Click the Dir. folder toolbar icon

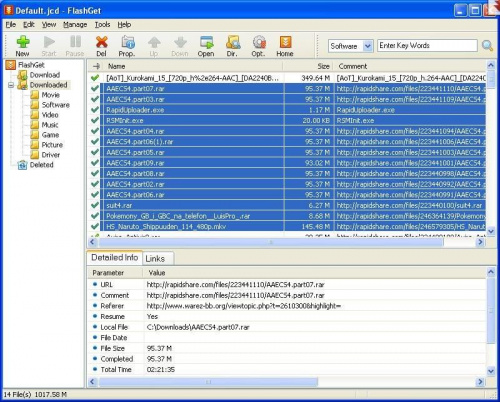[232, 46]
